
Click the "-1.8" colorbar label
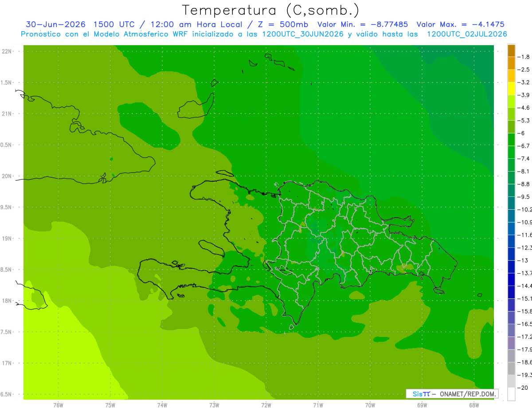coord(524,57)
